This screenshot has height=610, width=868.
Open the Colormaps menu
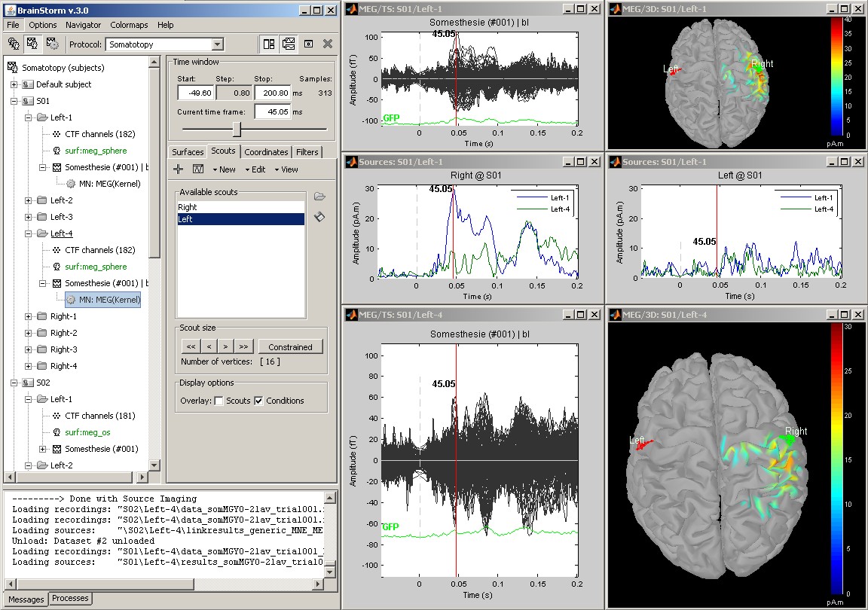[129, 25]
